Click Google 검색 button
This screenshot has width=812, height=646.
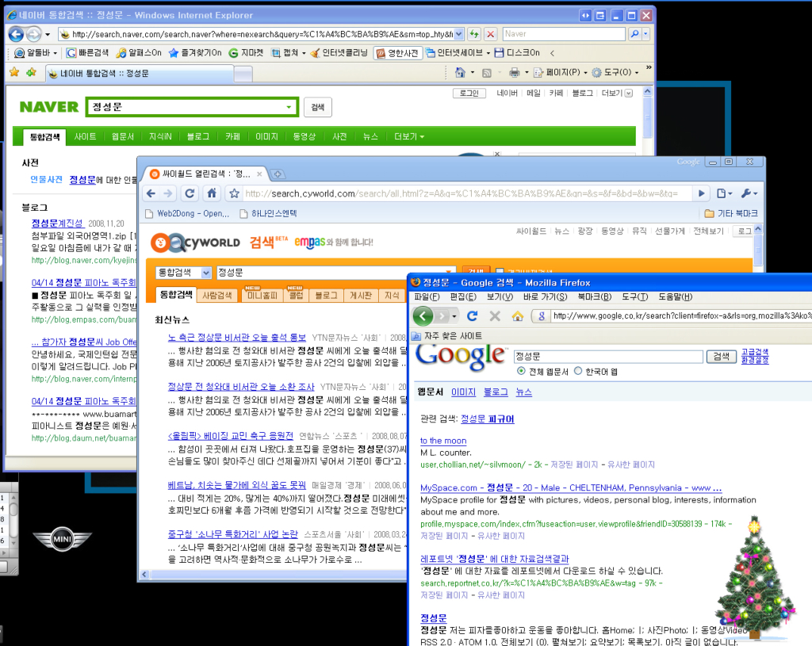pyautogui.click(x=722, y=356)
